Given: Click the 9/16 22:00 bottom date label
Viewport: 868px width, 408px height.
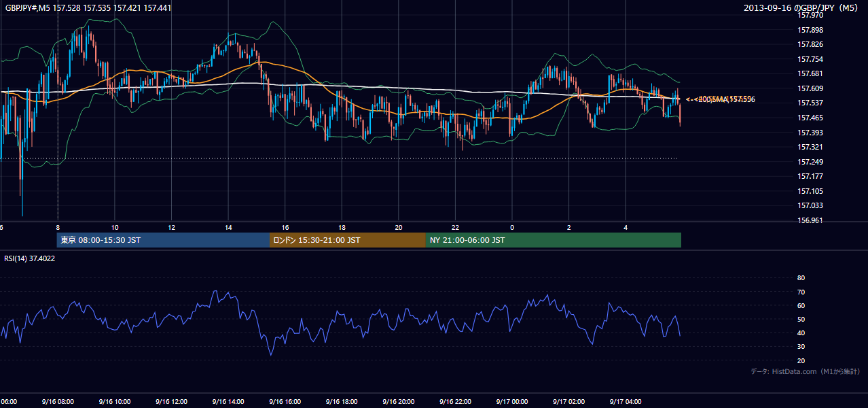Looking at the screenshot, I should (x=455, y=401).
